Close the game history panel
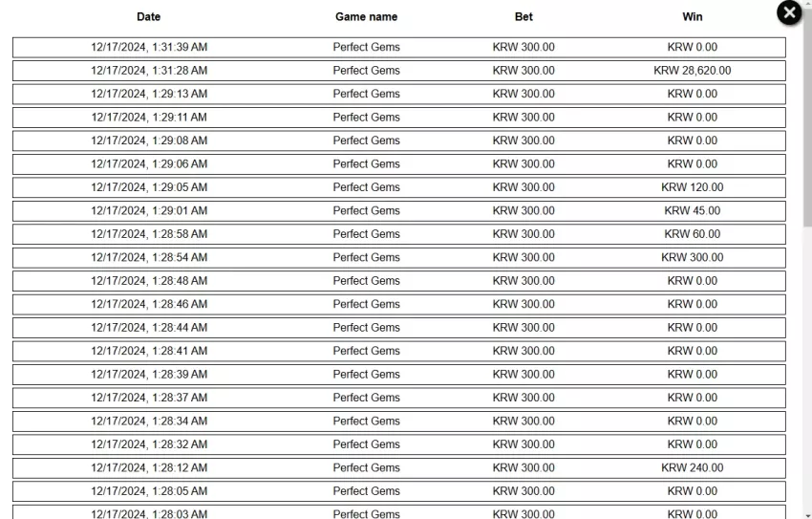The image size is (812, 519). coord(789,12)
